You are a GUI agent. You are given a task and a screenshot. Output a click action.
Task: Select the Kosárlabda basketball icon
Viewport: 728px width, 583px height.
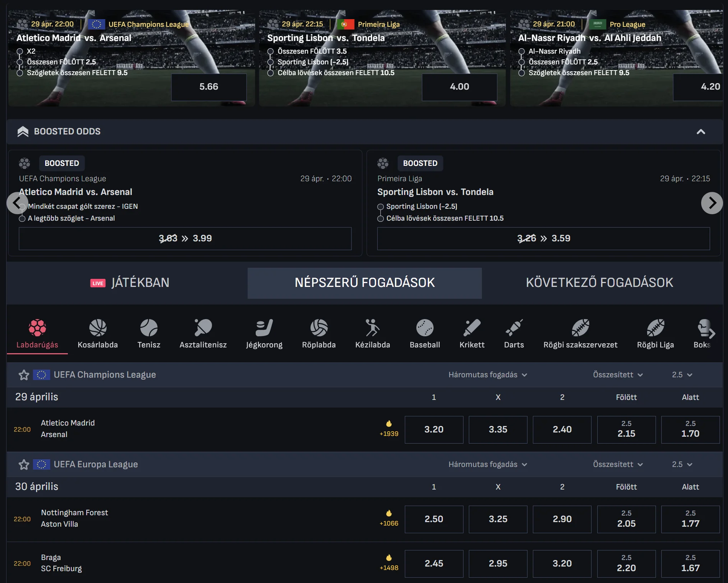point(98,328)
